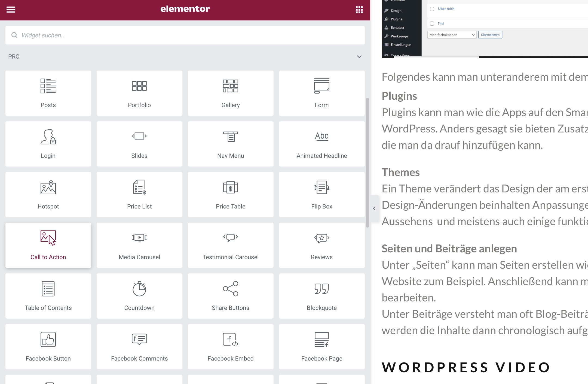Select the Share Buttons widget
Image resolution: width=588 pixels, height=384 pixels.
tap(231, 296)
